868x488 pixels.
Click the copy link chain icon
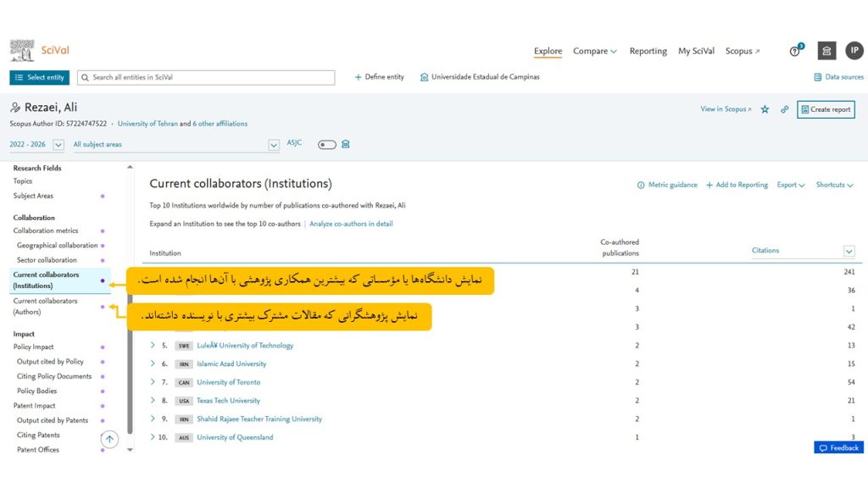784,109
